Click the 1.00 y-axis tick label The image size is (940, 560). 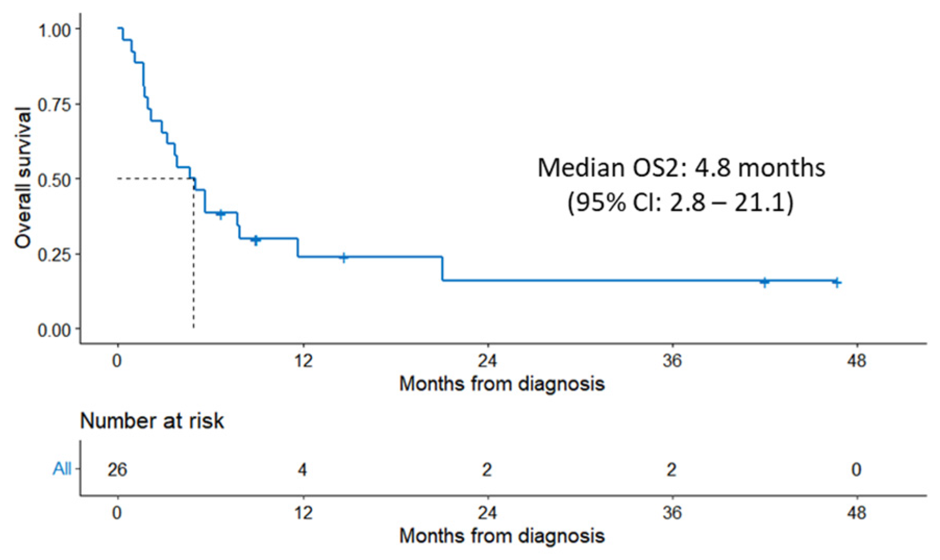(x=54, y=30)
